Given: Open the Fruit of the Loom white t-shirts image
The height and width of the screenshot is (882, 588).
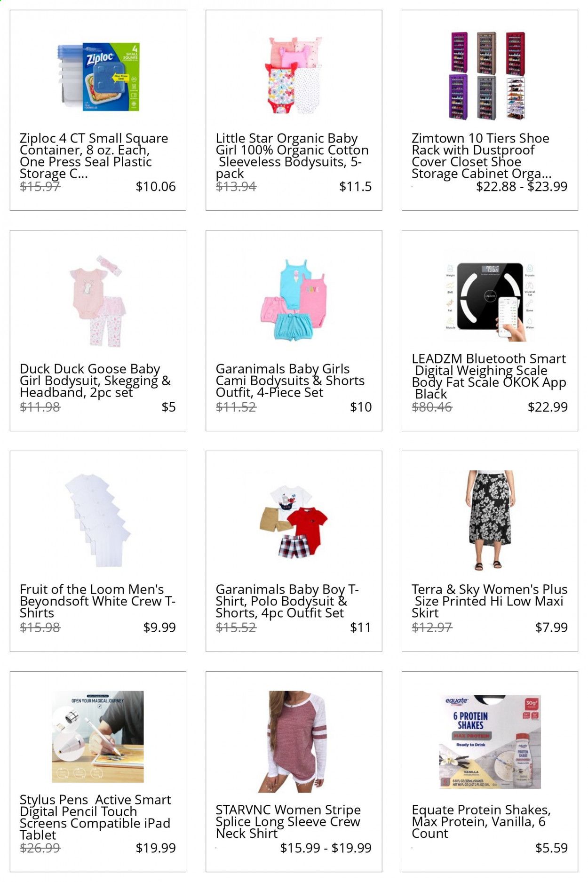Looking at the screenshot, I should pos(98,520).
